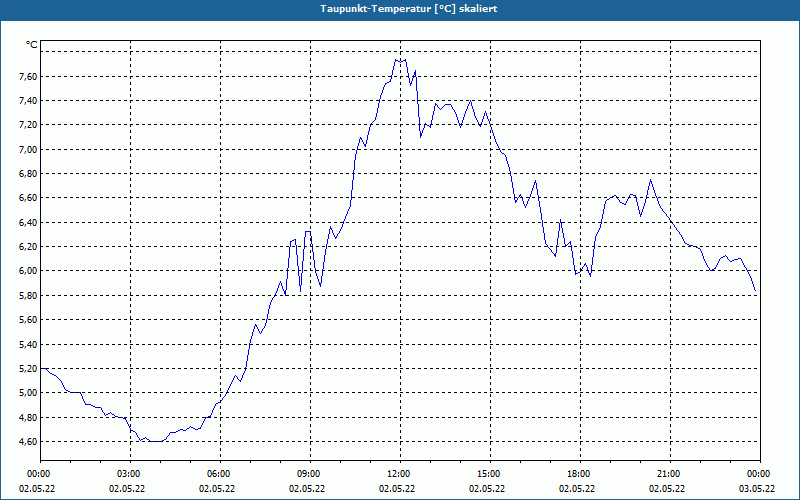The width and height of the screenshot is (800, 500).
Task: Click the 15:00 time label
Action: [491, 474]
